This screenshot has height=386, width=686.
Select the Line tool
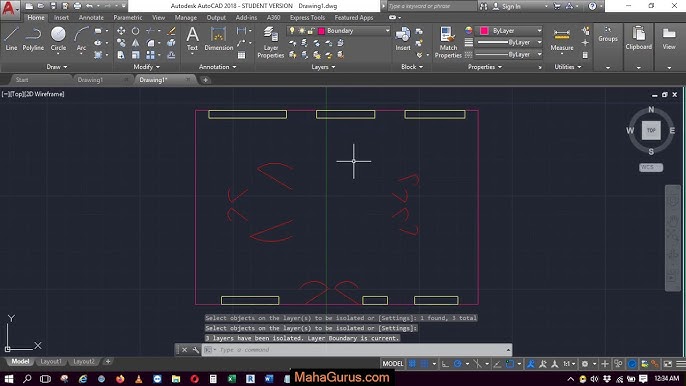pyautogui.click(x=11, y=39)
